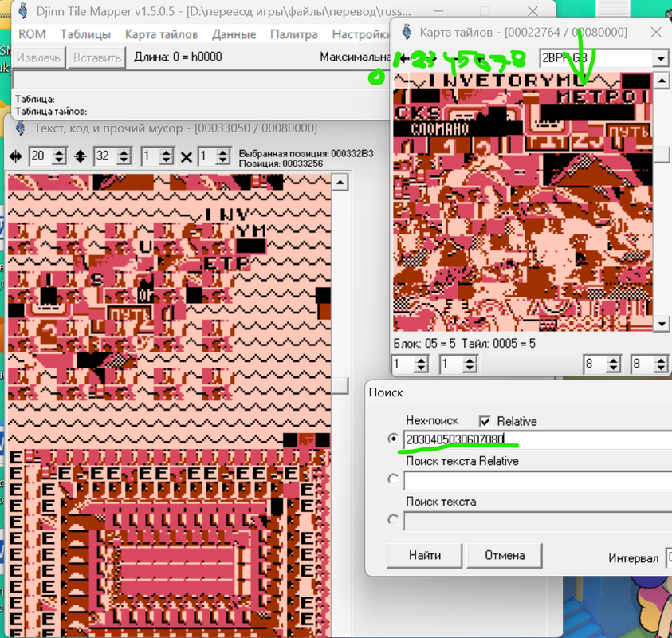Click the Извлечь button
Image resolution: width=672 pixels, height=638 pixels.
coord(38,57)
